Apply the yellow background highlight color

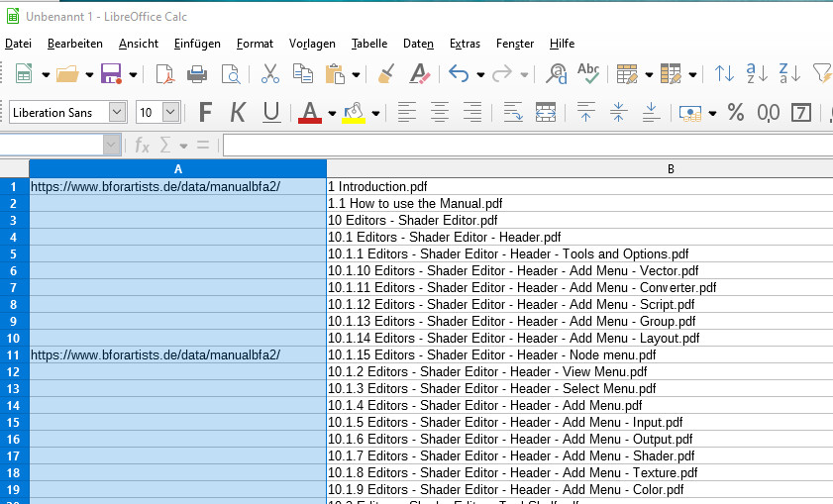(x=354, y=112)
